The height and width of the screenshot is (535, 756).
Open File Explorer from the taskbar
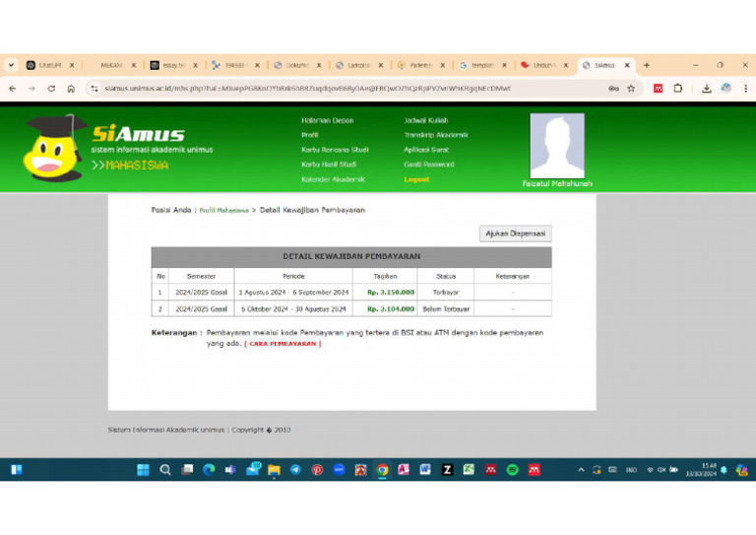[274, 470]
